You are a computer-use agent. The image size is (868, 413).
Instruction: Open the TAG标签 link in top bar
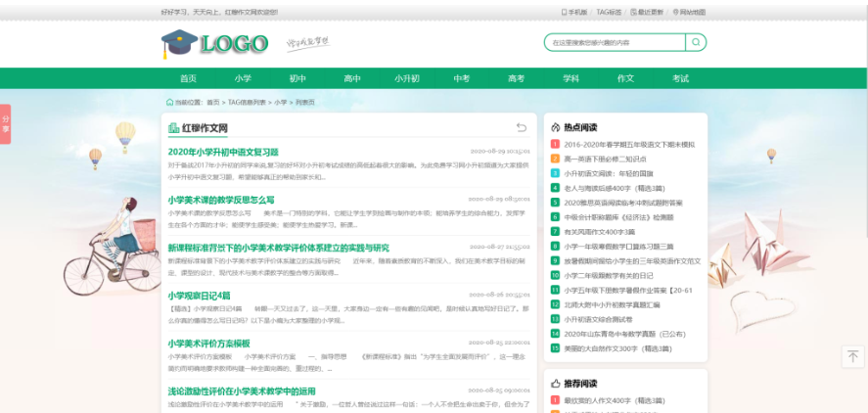[x=608, y=12]
